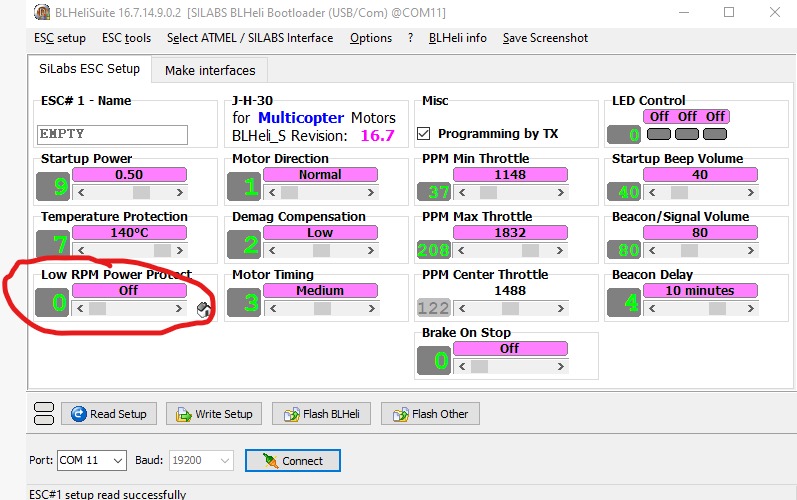
Task: Click right arrow of PPM Center Throttle slider
Action: coord(561,308)
